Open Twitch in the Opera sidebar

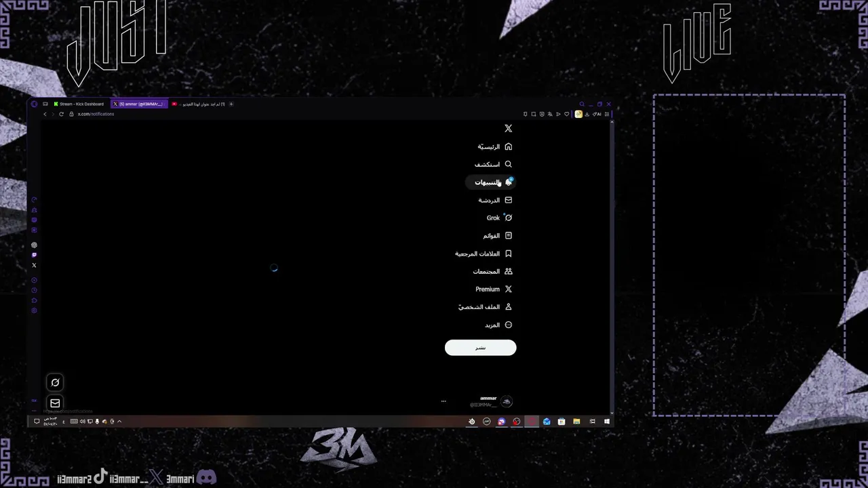coord(34,255)
